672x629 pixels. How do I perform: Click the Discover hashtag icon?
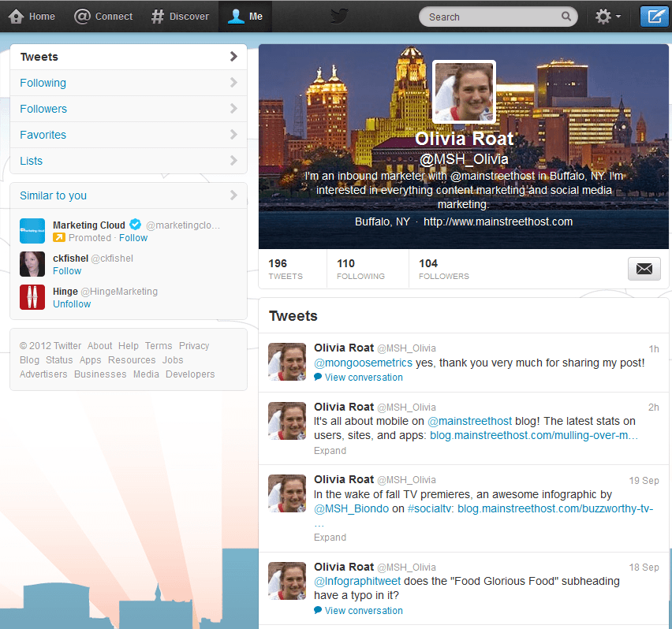pos(158,17)
